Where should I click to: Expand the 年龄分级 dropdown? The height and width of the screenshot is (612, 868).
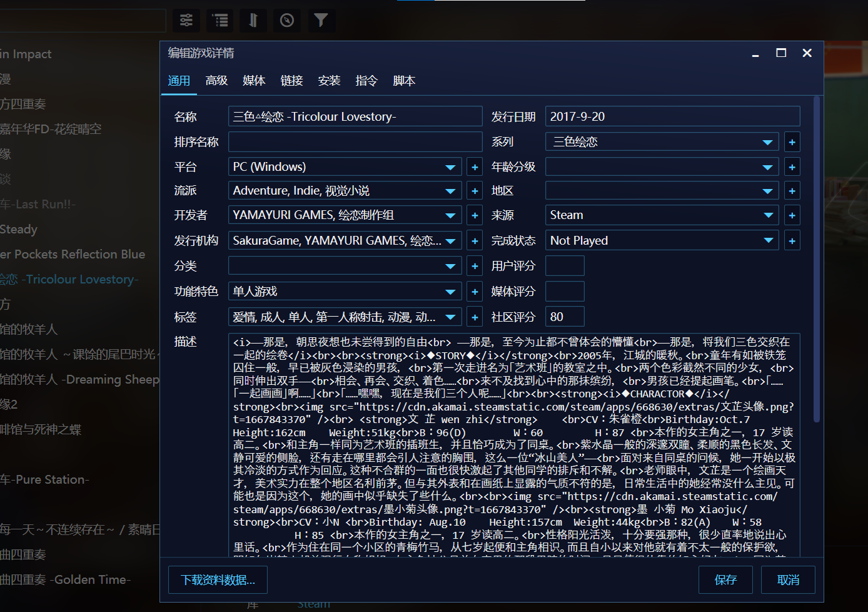point(768,167)
